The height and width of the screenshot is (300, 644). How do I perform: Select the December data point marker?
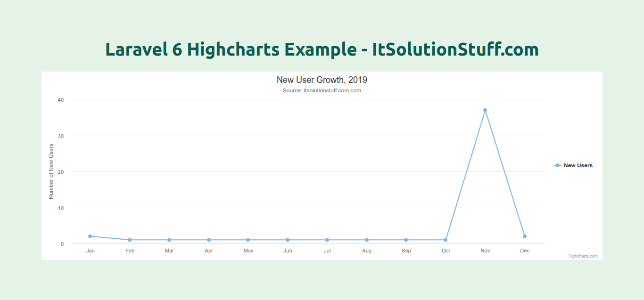(x=525, y=236)
